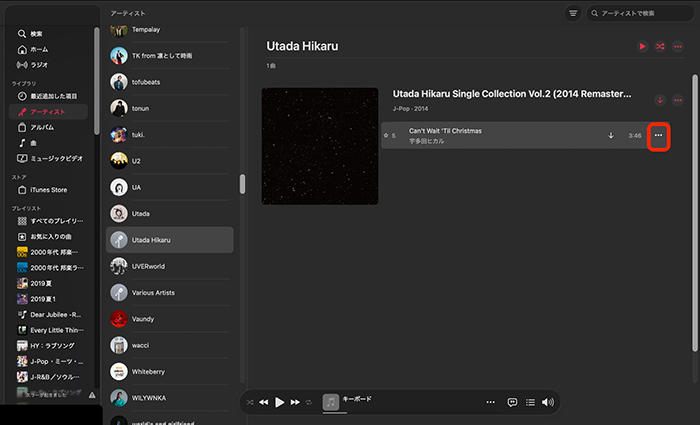Download the track Can't Wait 'Til Christmas

611,135
